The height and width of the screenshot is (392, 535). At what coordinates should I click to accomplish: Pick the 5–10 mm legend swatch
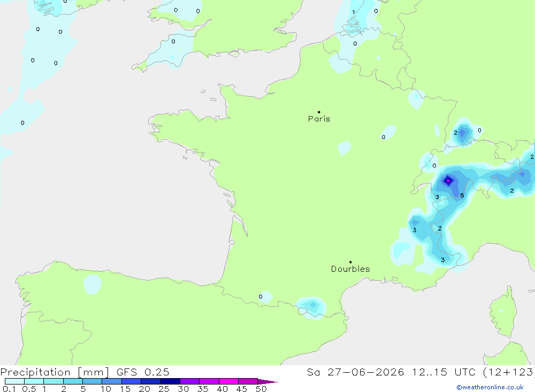click(92, 381)
